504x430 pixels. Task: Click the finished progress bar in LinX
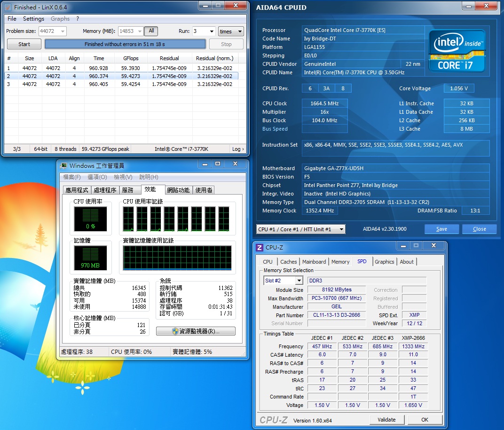[125, 44]
